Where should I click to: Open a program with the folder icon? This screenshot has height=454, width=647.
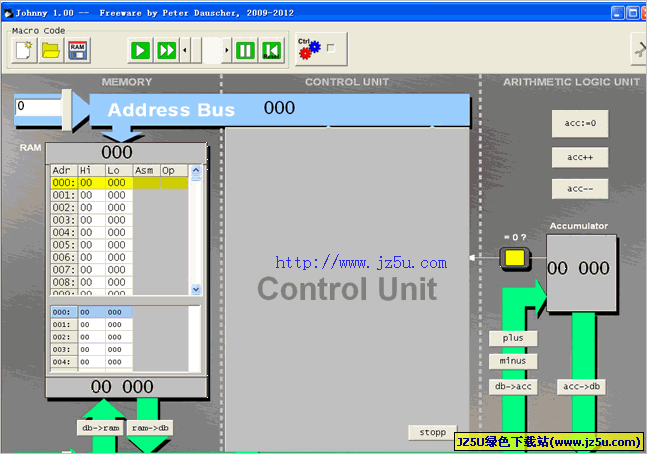pos(50,50)
